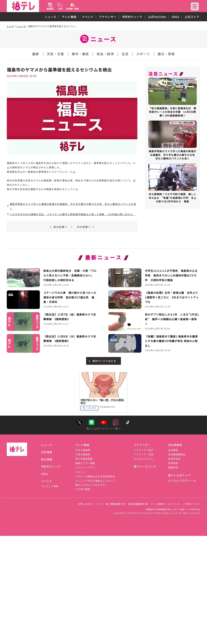Open 個人情報保護方針 in the footer
The image size is (207, 644).
115,504
